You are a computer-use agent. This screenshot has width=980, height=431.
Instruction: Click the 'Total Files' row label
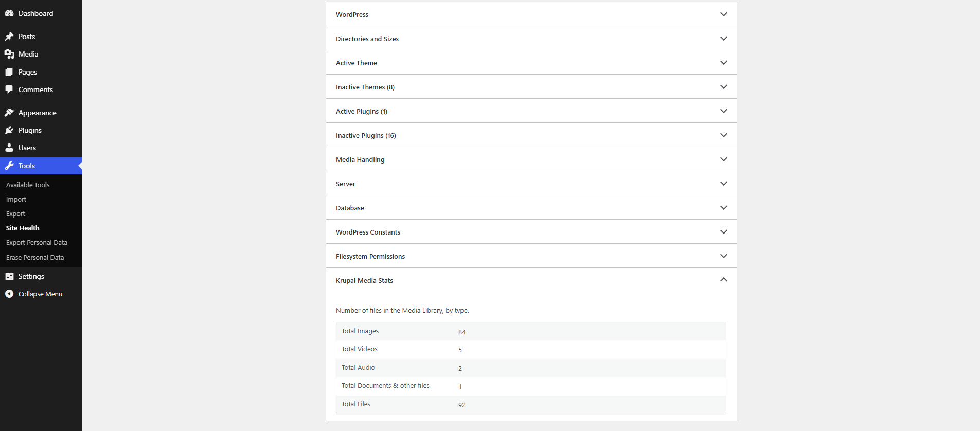(x=356, y=404)
